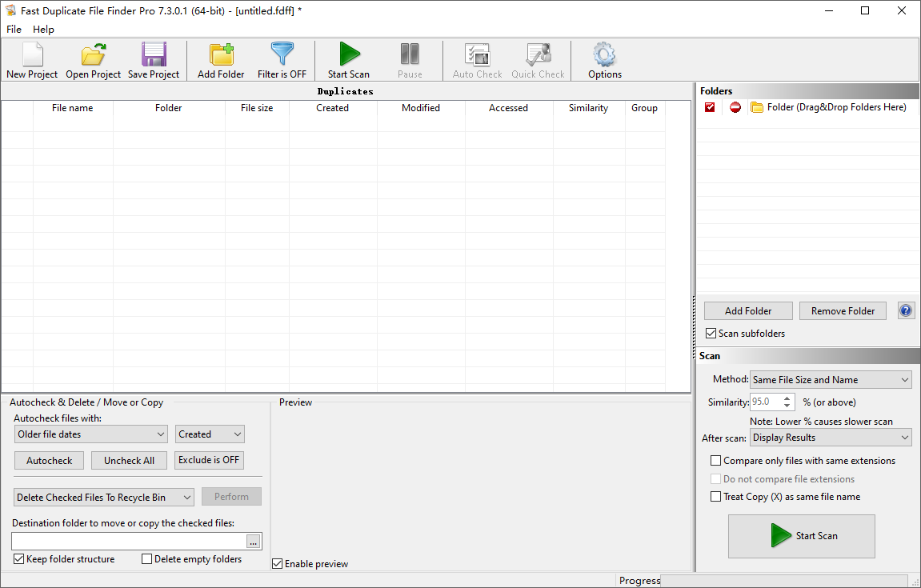Viewport: 921px width, 588px height.
Task: Sort by the Group column header
Action: 644,108
